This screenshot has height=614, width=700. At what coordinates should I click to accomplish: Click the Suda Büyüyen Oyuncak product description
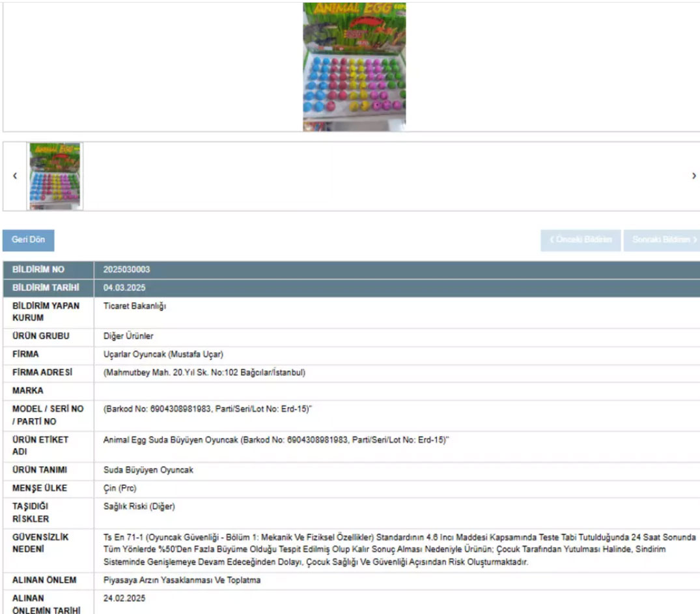(148, 470)
